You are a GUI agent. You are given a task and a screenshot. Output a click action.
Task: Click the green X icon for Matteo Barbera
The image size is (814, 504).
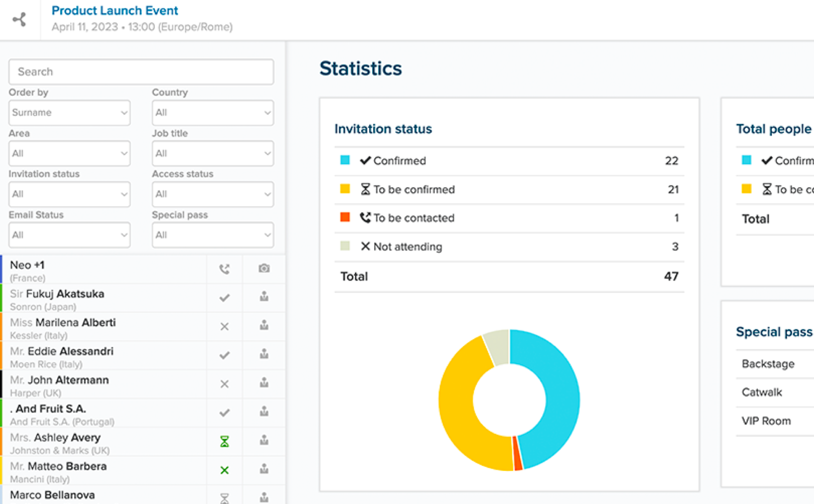224,470
